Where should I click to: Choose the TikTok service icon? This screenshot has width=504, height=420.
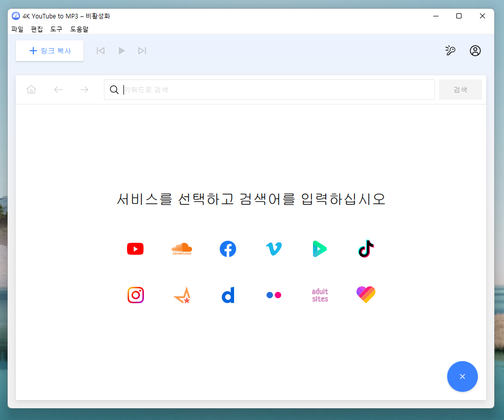click(x=366, y=249)
